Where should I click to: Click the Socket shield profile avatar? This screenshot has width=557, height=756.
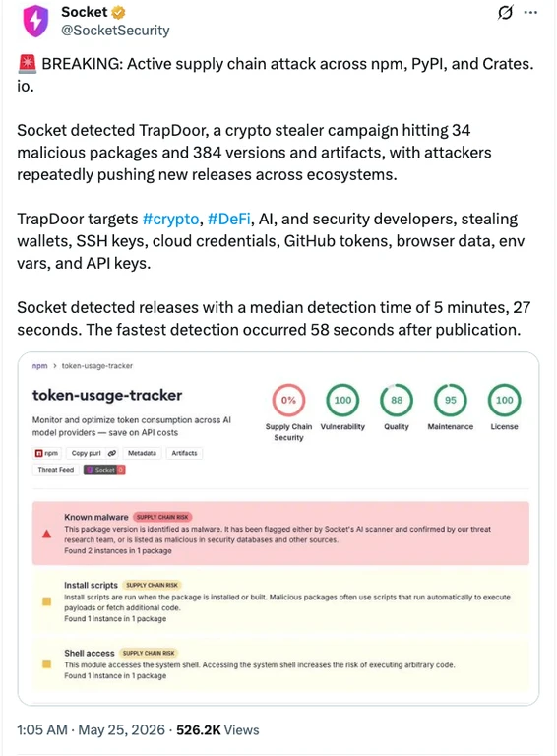(35, 21)
